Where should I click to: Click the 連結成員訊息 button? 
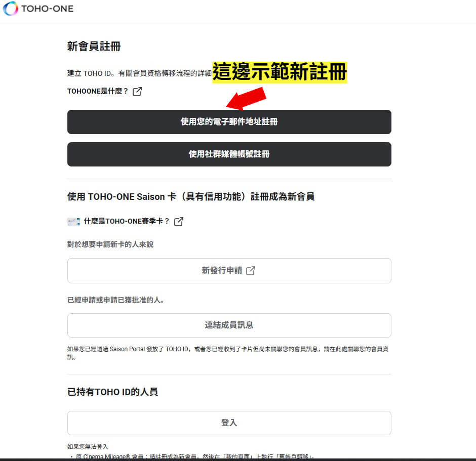(x=229, y=325)
